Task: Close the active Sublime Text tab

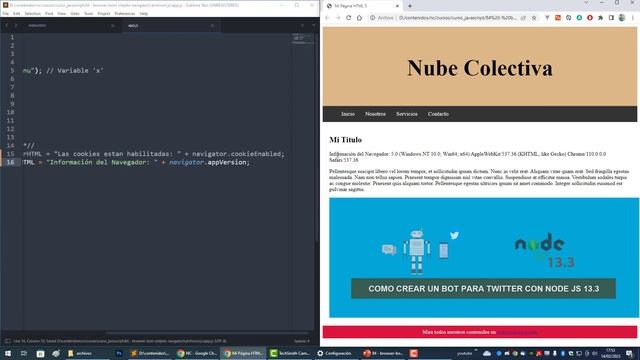Action: (212, 26)
